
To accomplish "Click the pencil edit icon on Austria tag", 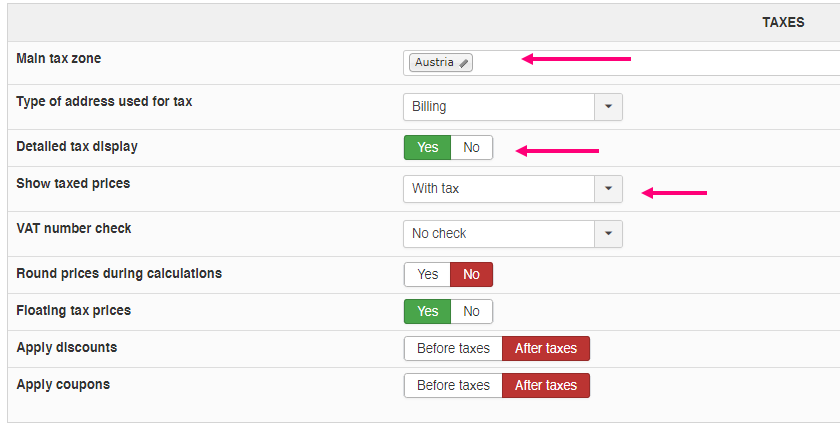I will coord(464,63).
